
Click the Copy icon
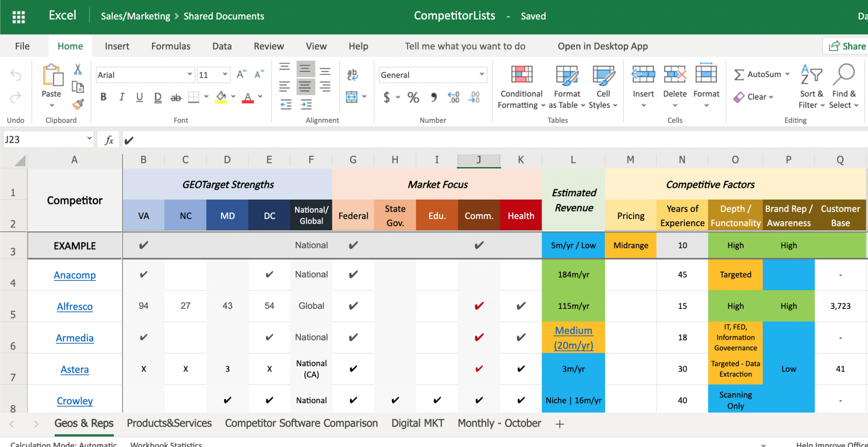(78, 87)
